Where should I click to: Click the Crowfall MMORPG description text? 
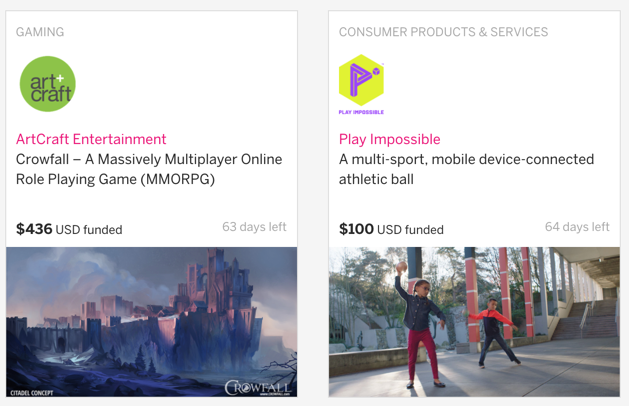point(149,169)
